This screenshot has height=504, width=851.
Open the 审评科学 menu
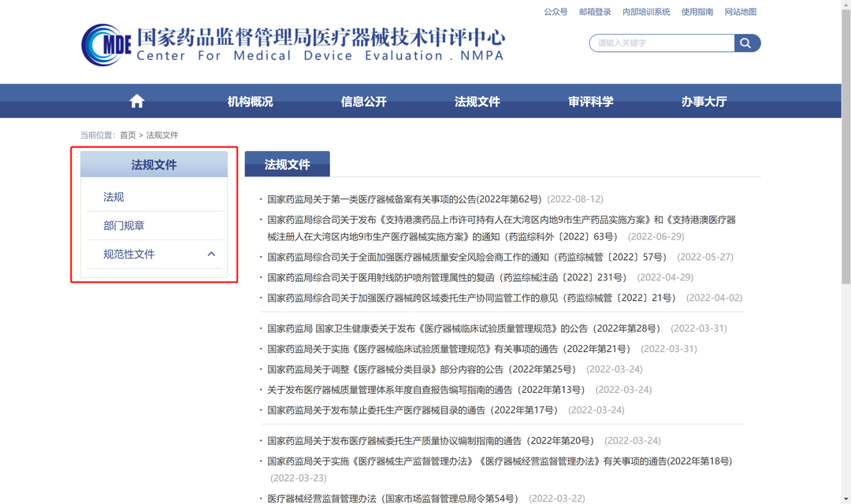[x=590, y=102]
